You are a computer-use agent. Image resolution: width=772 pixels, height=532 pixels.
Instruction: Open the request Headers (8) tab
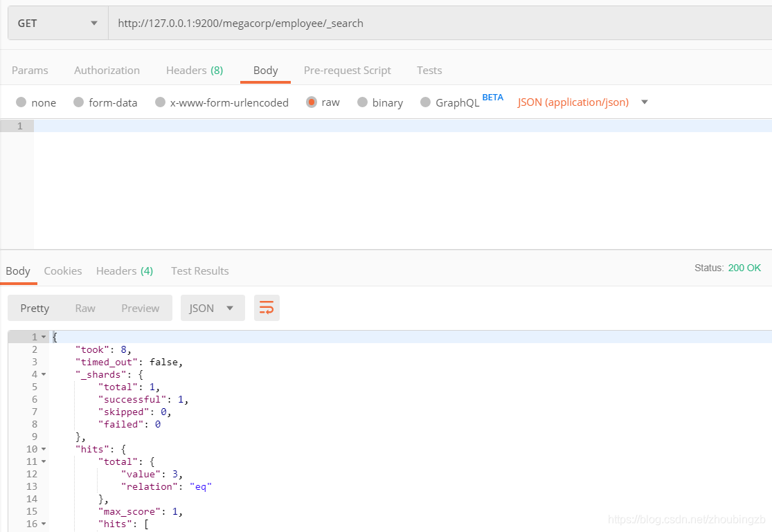pyautogui.click(x=195, y=71)
